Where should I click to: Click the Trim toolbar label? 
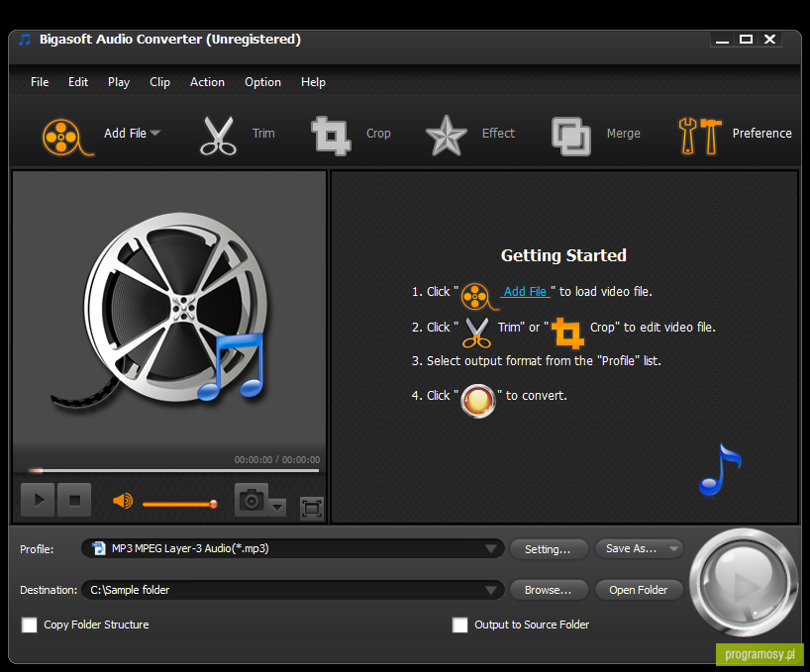[x=263, y=134]
